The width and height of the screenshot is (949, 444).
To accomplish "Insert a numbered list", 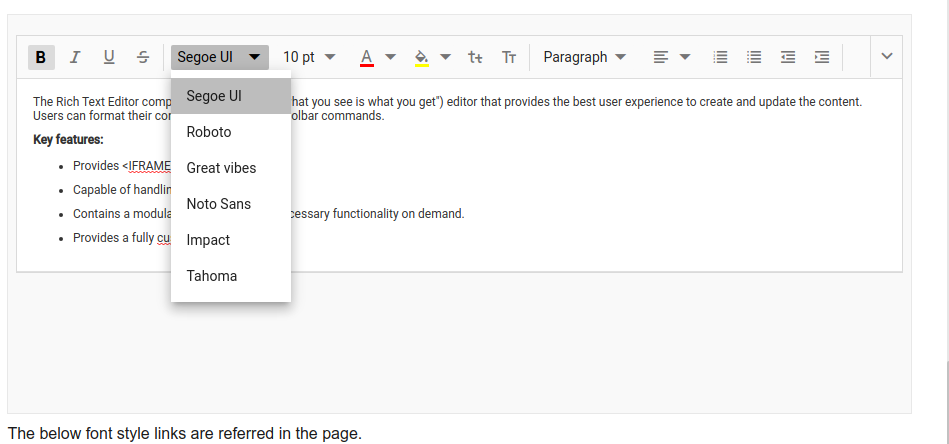I will click(720, 57).
